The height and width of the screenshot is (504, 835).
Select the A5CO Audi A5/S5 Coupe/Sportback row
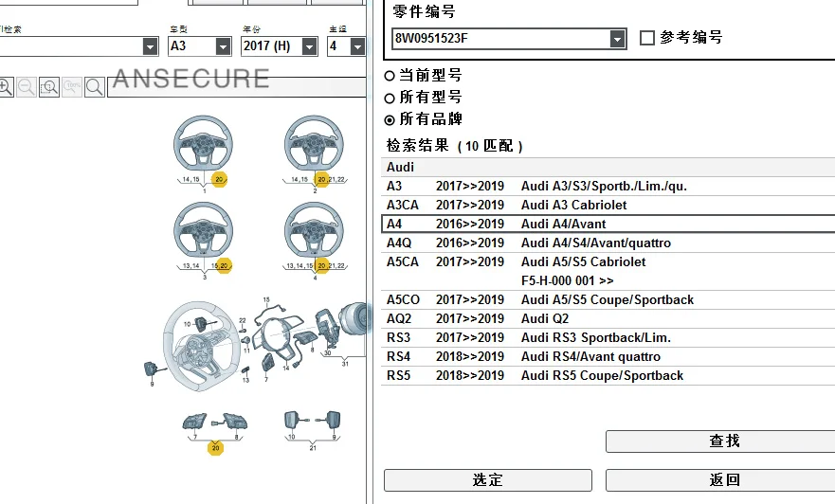tap(608, 299)
